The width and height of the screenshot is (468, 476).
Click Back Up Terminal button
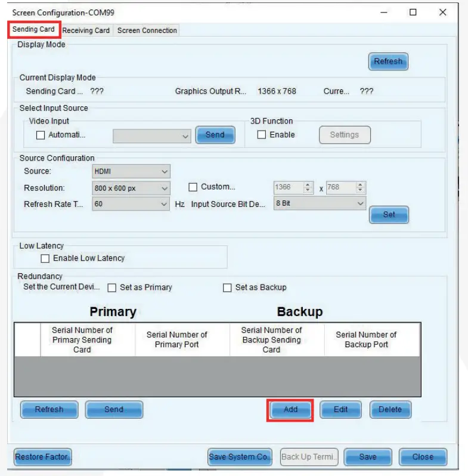click(x=309, y=457)
